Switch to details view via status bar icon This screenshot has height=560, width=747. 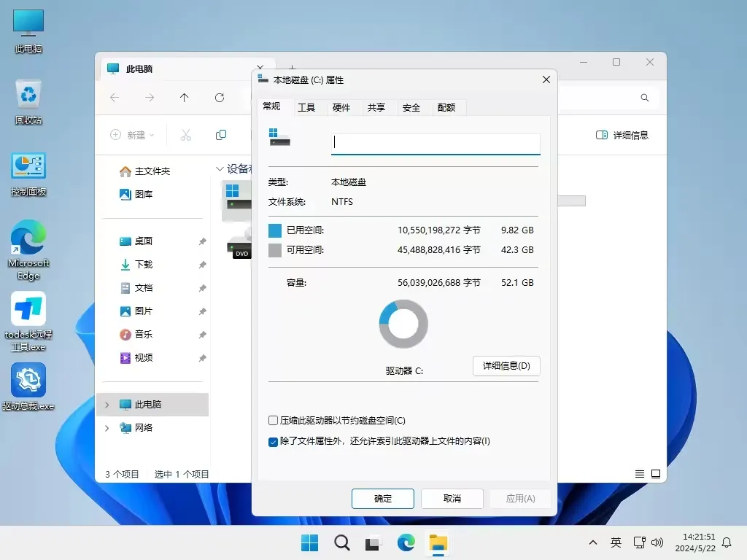click(x=639, y=473)
